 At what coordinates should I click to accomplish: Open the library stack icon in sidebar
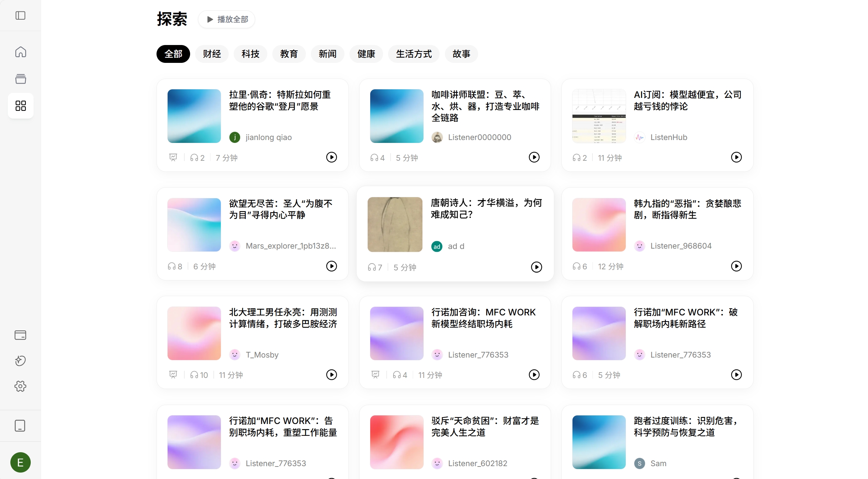point(20,79)
